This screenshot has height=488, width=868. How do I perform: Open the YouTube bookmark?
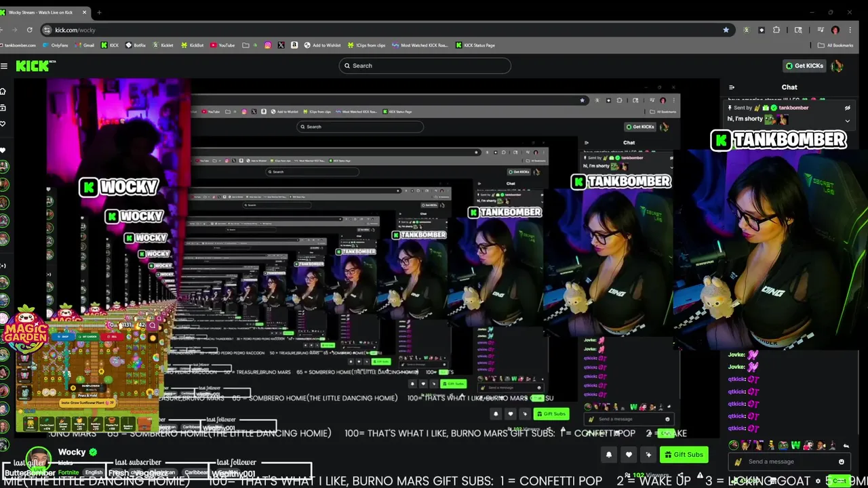point(222,45)
